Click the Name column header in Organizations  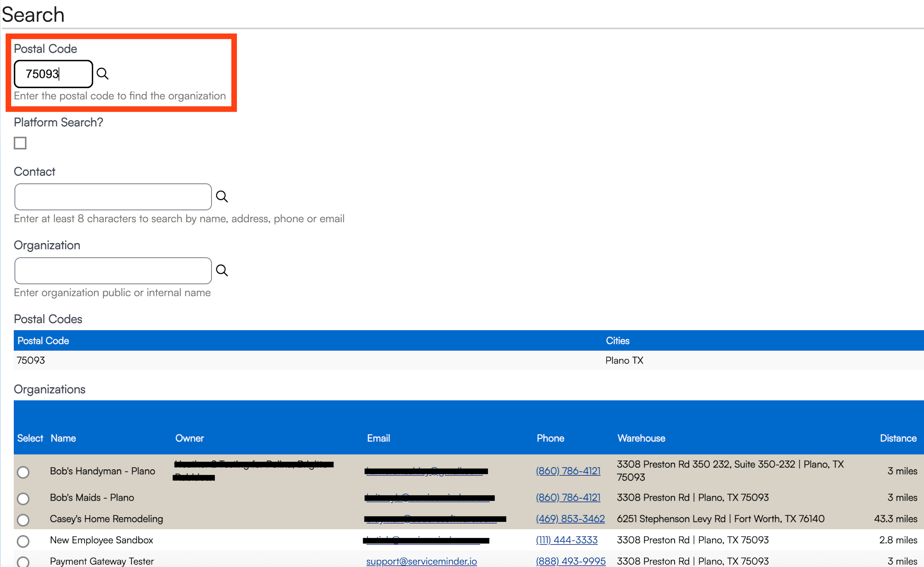coord(63,438)
